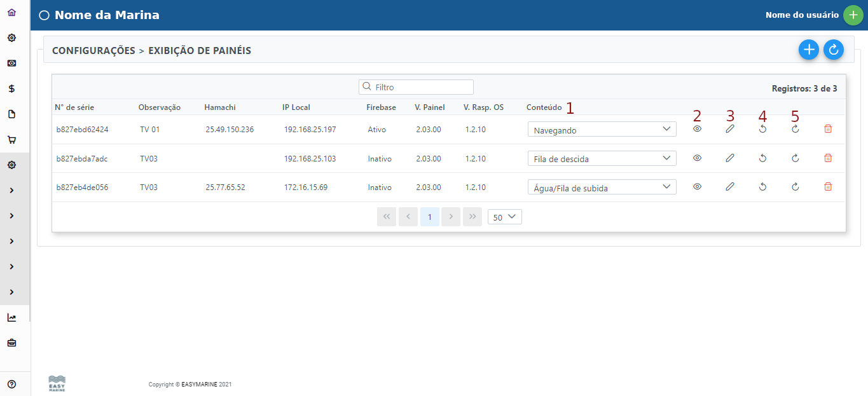Click the chart reports sidebar icon
Screen dimensions: 868x396
(11, 318)
